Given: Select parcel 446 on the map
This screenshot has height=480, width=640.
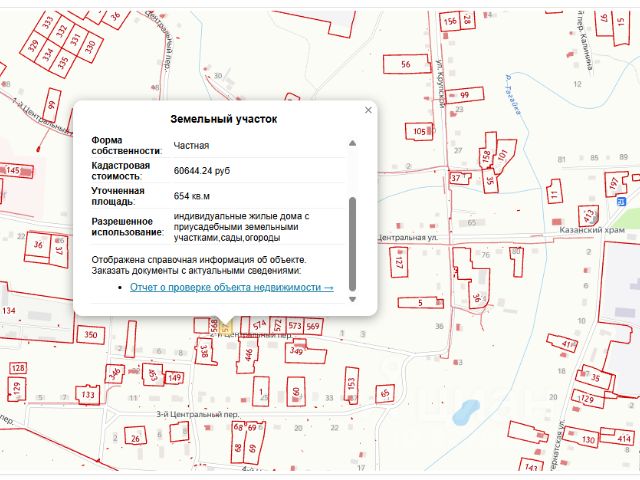Looking at the screenshot, I should click(248, 355).
